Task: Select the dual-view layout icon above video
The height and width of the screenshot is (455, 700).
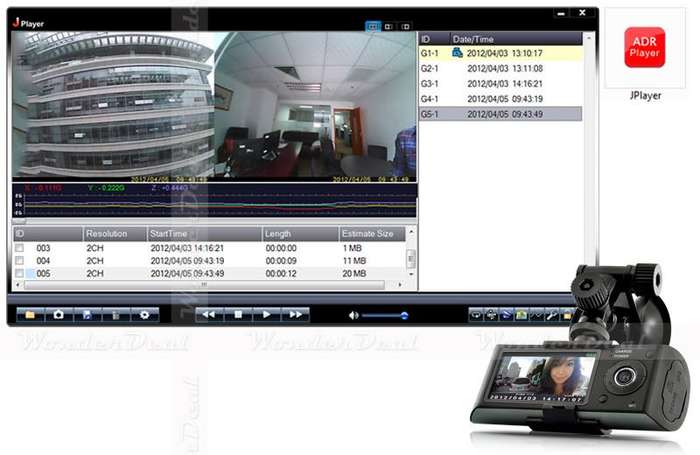Action: (373, 27)
